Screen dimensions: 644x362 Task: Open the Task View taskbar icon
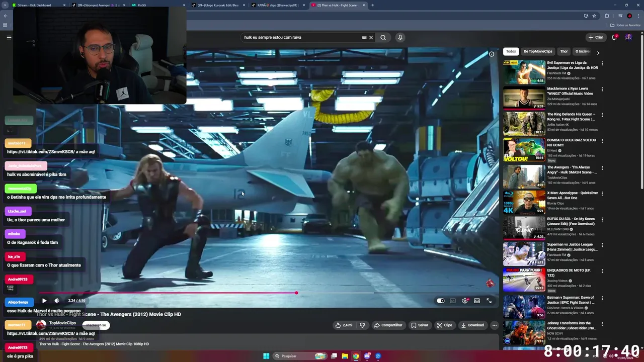334,356
